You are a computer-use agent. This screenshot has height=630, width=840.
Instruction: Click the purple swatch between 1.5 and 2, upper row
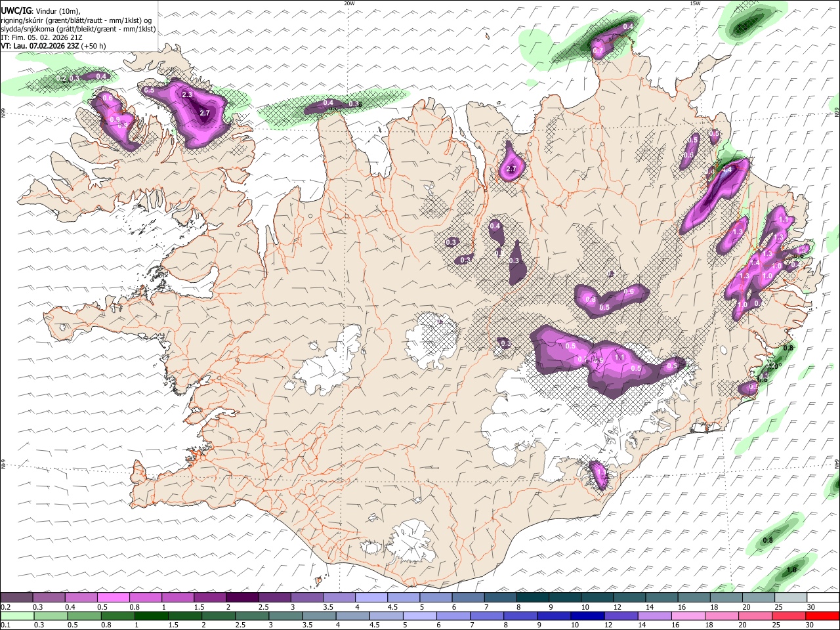tap(210, 598)
